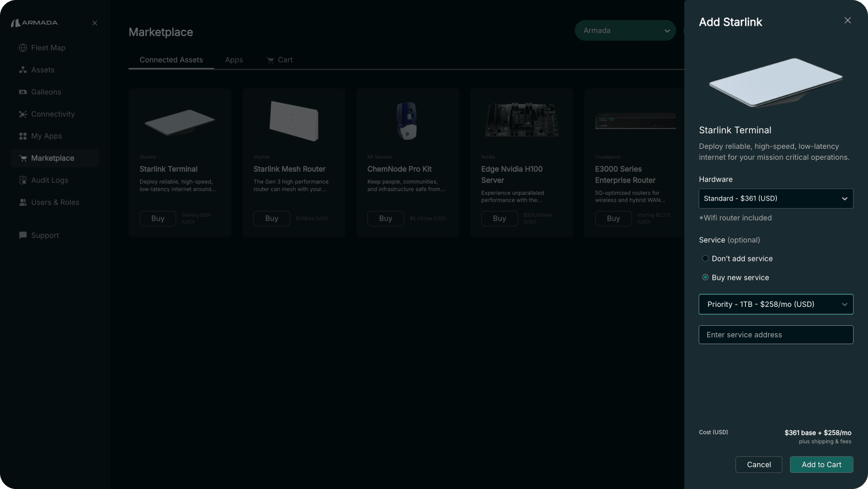Switch to Connected Assets tab
The height and width of the screenshot is (489, 868).
pos(171,60)
